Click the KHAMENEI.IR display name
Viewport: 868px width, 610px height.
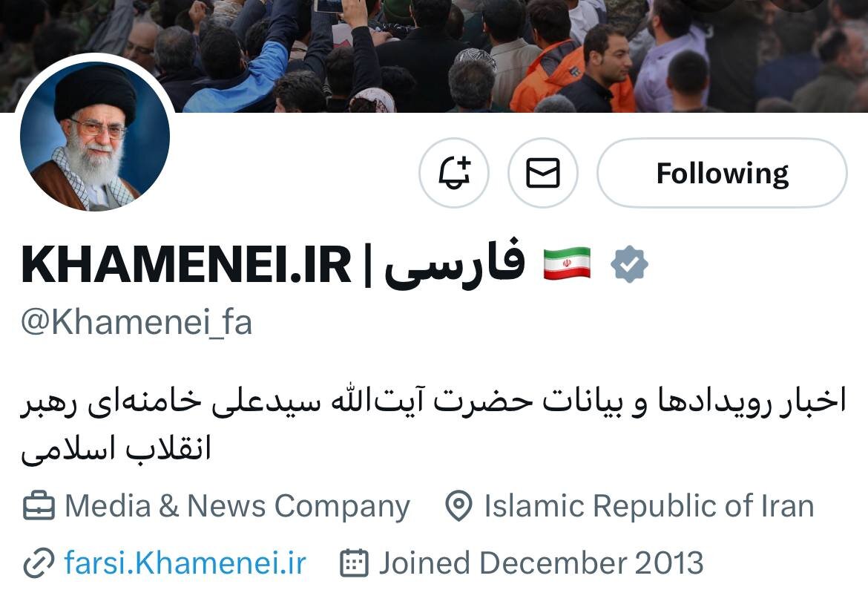coord(186,265)
